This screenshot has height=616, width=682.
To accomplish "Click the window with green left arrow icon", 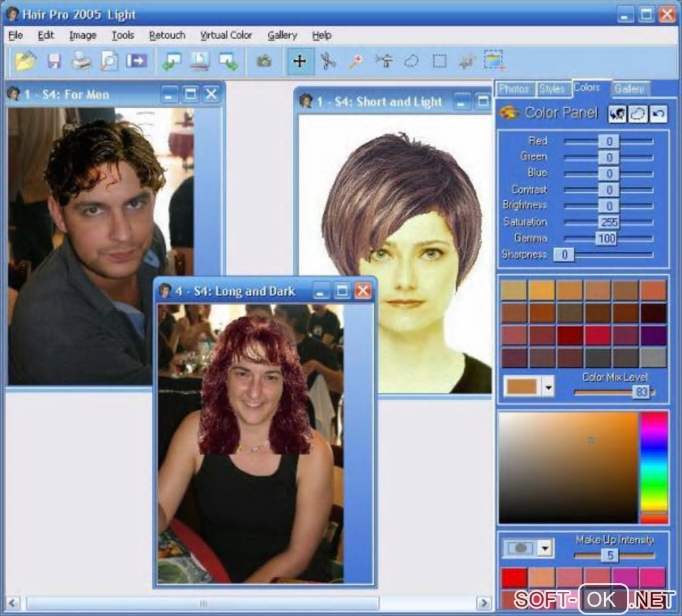I will coord(171,61).
